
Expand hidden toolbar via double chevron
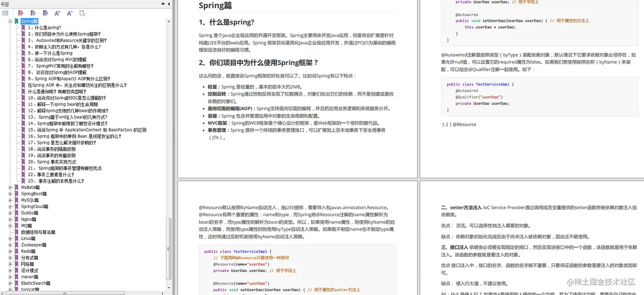point(163,3)
